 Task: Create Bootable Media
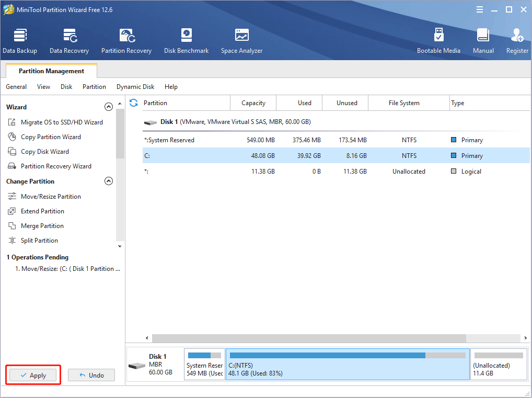click(438, 41)
